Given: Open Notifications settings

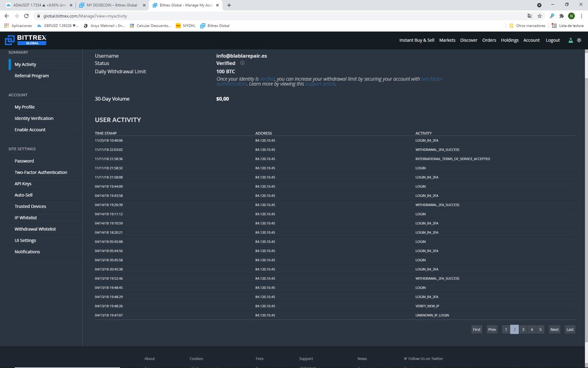Looking at the screenshot, I should coord(27,252).
